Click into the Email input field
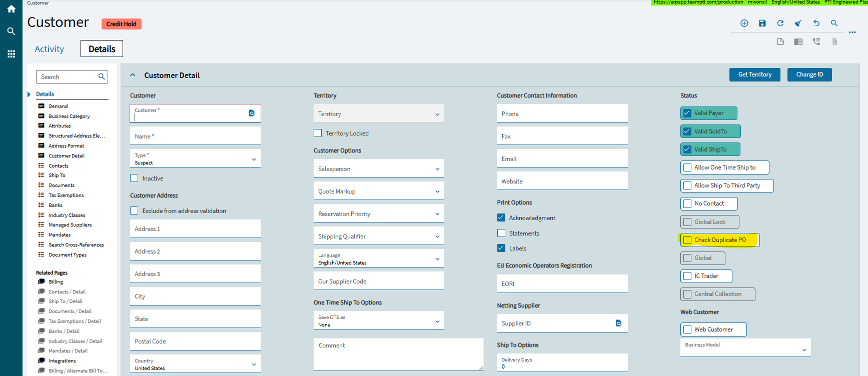The width and height of the screenshot is (868, 376). [562, 159]
